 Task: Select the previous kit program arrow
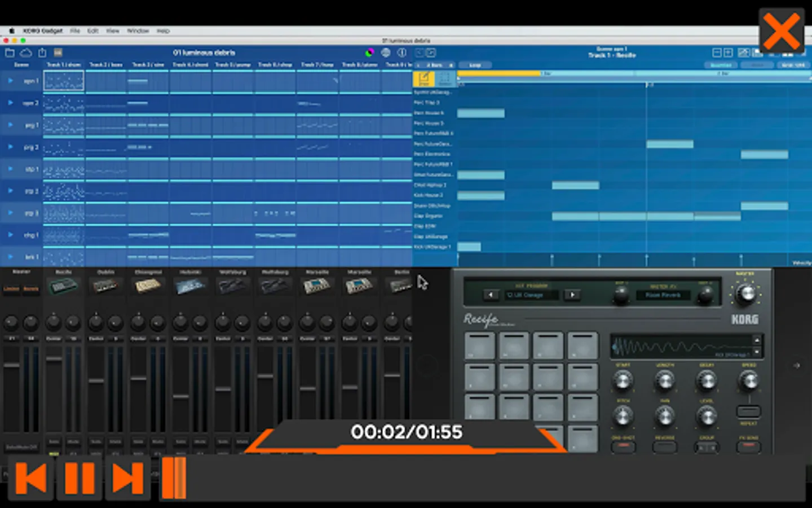[491, 295]
